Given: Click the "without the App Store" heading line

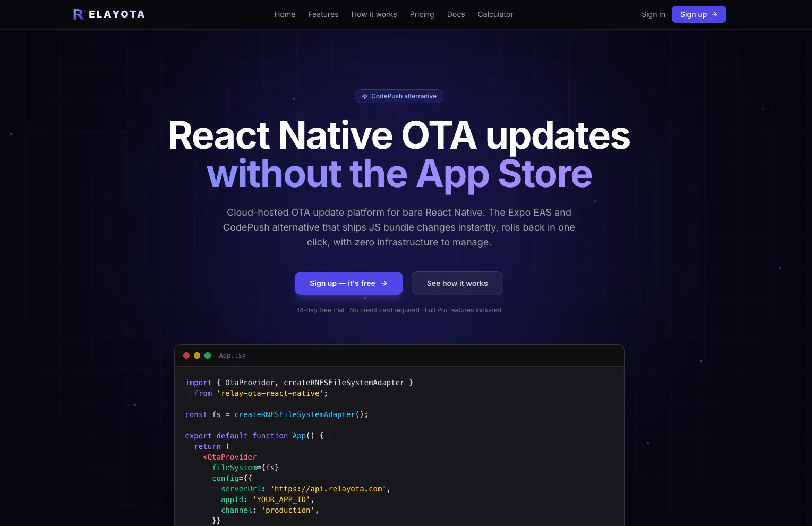Looking at the screenshot, I should tap(399, 174).
